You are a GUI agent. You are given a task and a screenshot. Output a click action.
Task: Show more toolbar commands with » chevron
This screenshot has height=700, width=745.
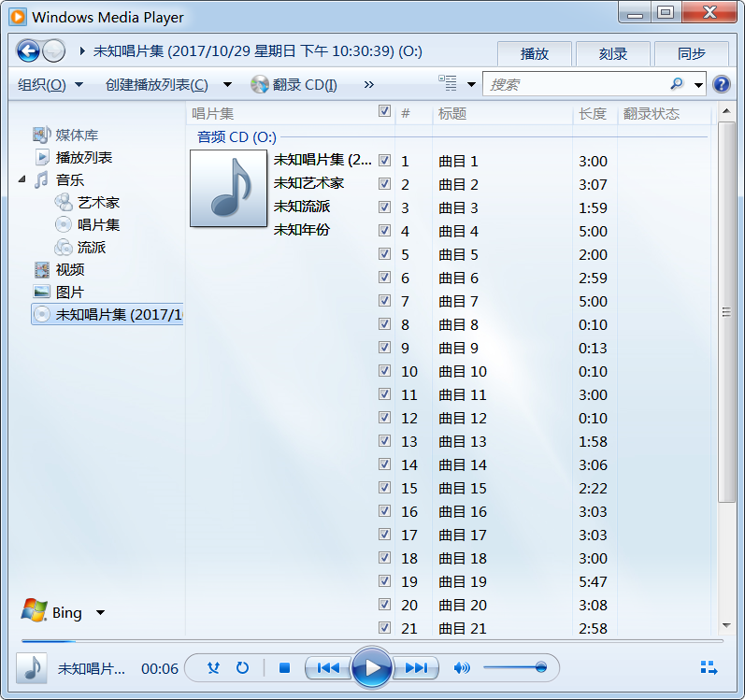click(x=368, y=85)
